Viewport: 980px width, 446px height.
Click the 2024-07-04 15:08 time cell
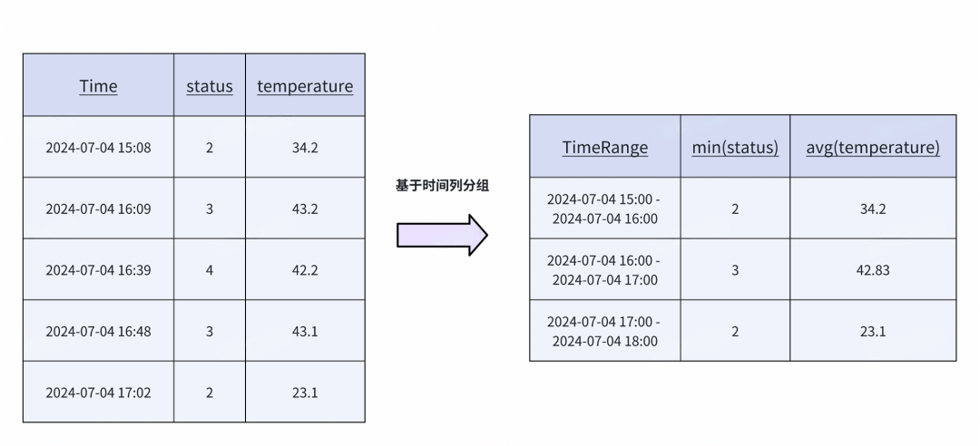click(98, 148)
